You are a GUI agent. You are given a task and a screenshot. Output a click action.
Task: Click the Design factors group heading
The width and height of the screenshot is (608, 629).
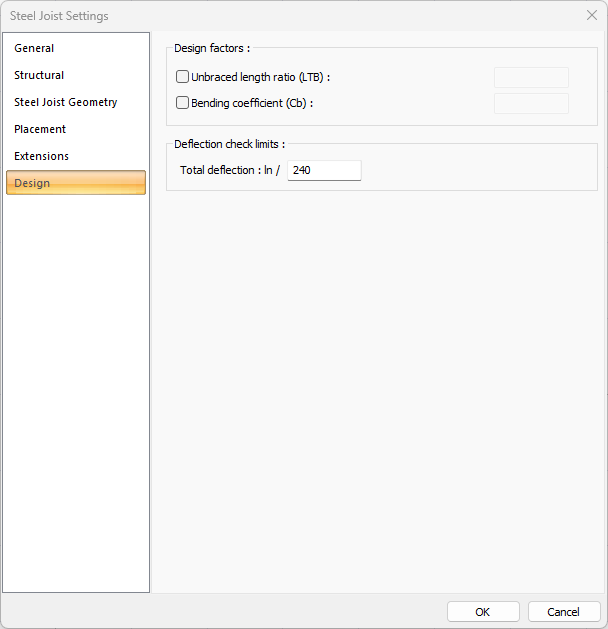coord(212,48)
